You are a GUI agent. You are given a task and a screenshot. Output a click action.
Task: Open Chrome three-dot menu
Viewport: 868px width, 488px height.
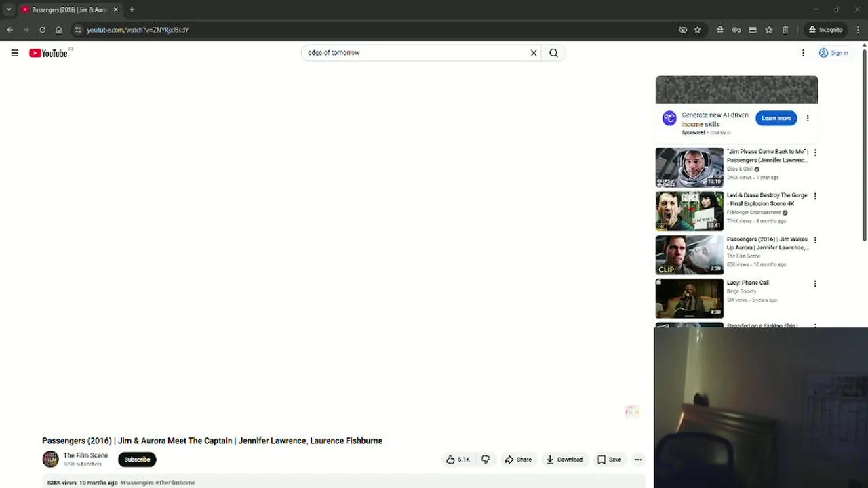(x=859, y=30)
